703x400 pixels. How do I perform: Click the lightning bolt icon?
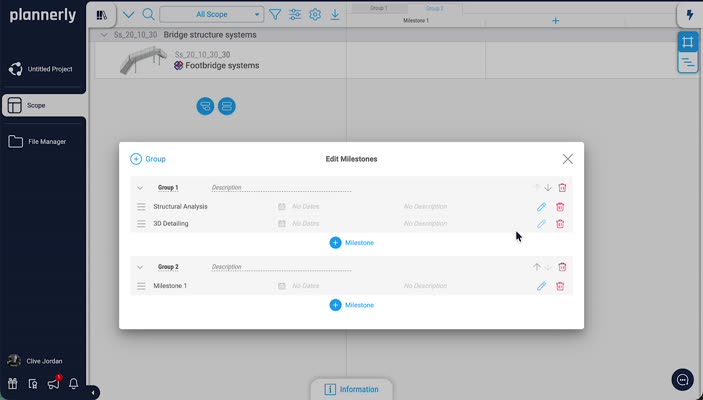(x=690, y=15)
